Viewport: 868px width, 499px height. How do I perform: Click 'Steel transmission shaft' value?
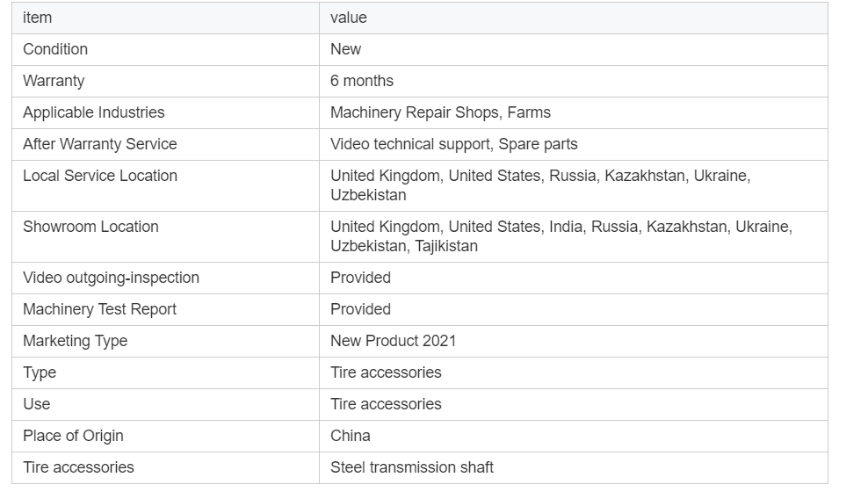pyautogui.click(x=412, y=467)
